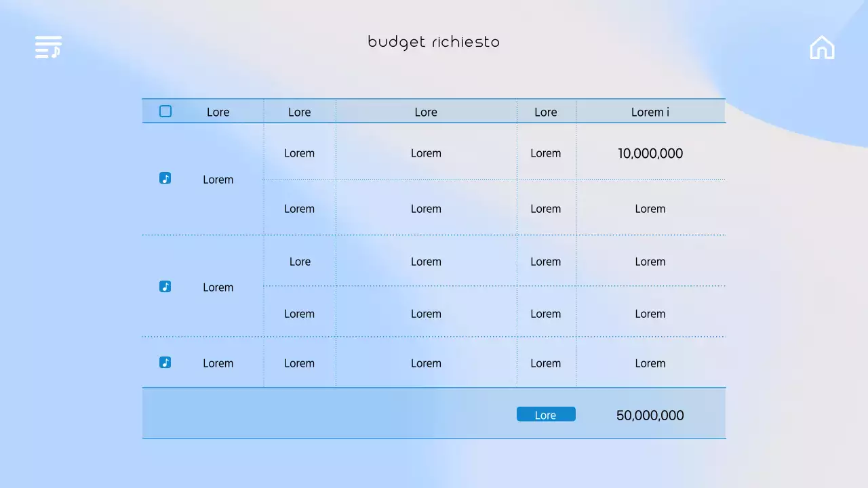Select the narrow Lore header left of "Lorem i"
This screenshot has height=488, width=868.
(545, 112)
